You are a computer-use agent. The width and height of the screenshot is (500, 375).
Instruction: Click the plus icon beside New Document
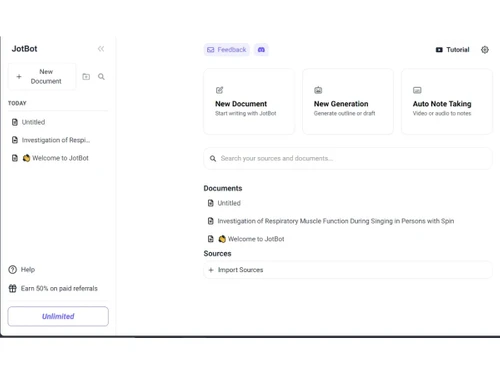click(19, 76)
